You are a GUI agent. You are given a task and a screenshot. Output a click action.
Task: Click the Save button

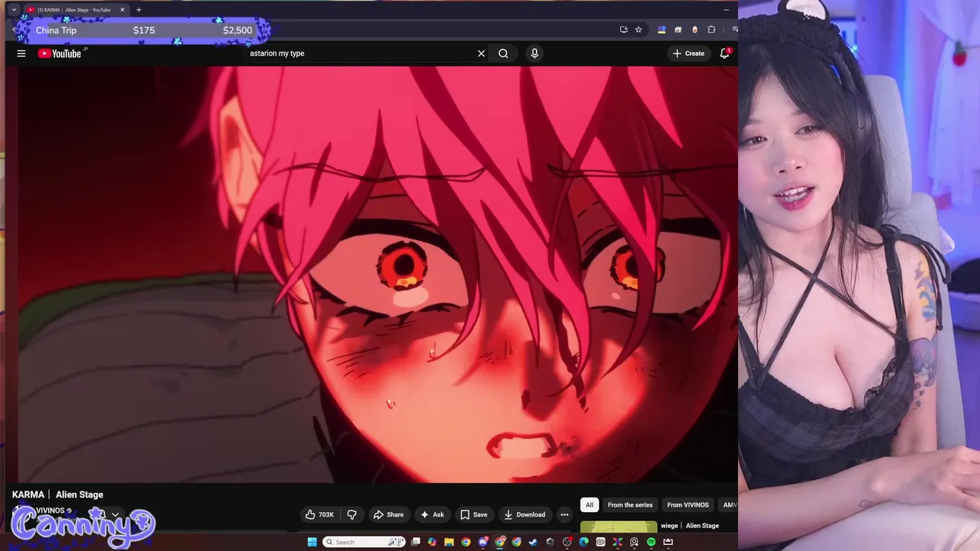(474, 514)
